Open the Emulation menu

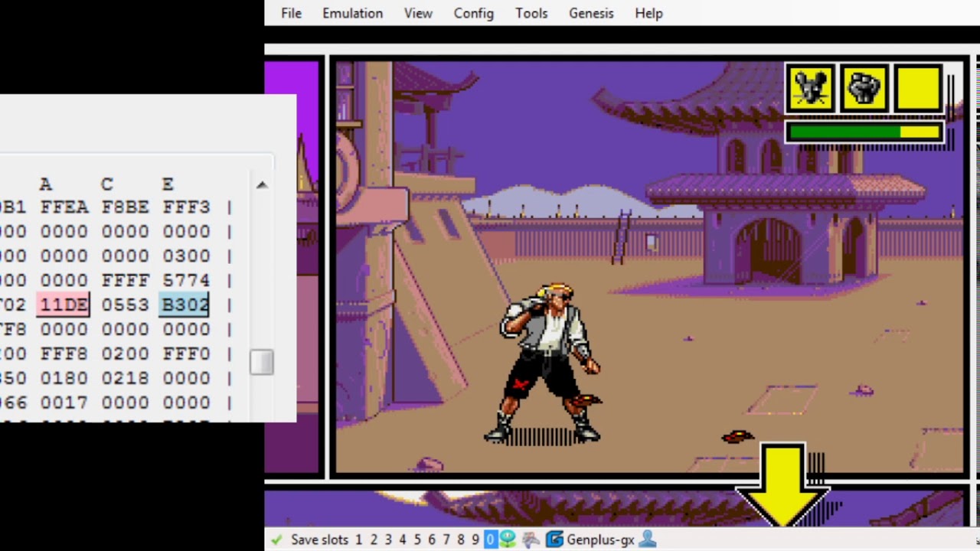(x=352, y=13)
